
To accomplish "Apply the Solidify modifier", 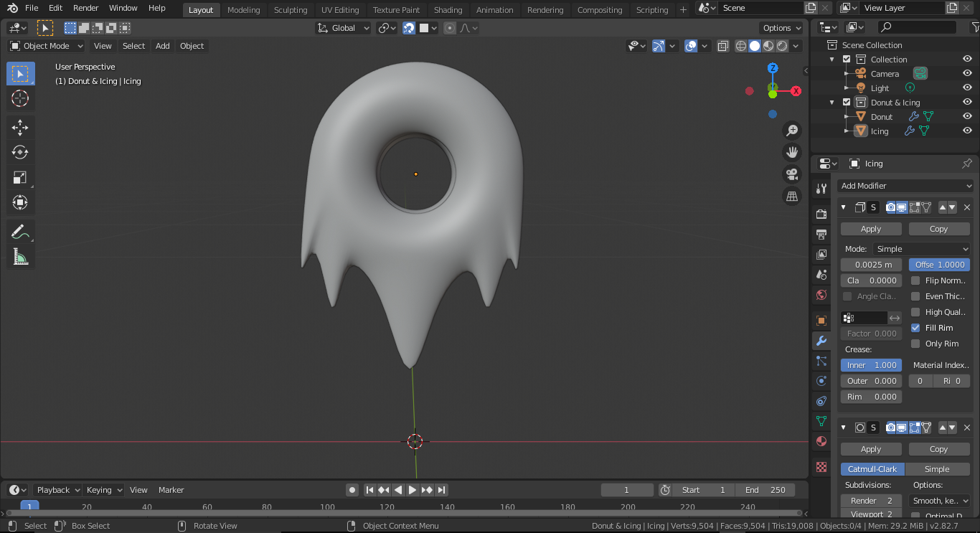I will tap(871, 229).
